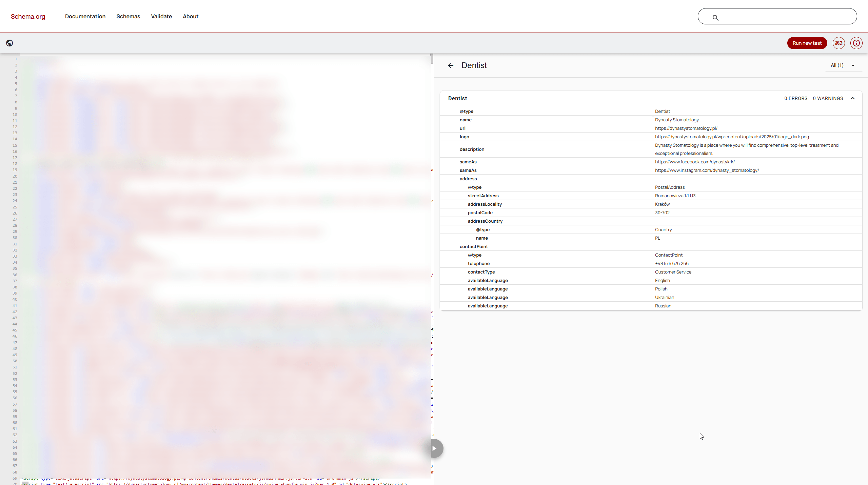Viewport: 868px width, 485px height.
Task: Click the Run new test button
Action: point(807,43)
